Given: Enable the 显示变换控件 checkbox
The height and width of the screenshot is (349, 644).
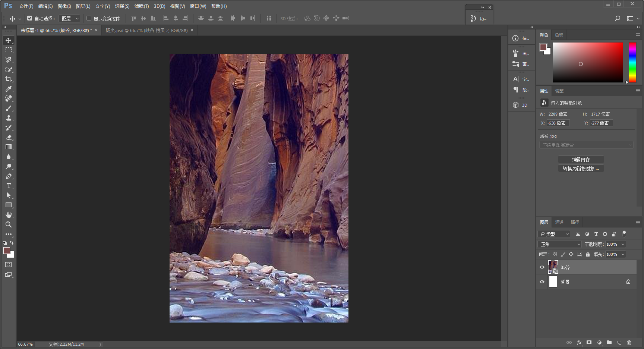Looking at the screenshot, I should (x=89, y=18).
